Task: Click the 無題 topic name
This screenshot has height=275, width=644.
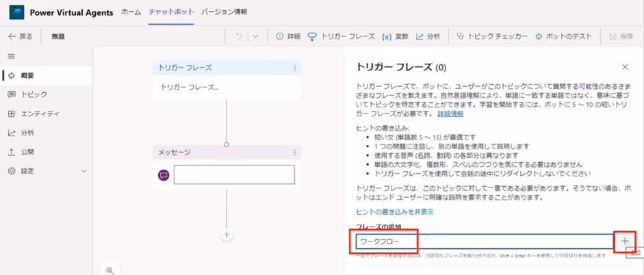Action: tap(58, 36)
